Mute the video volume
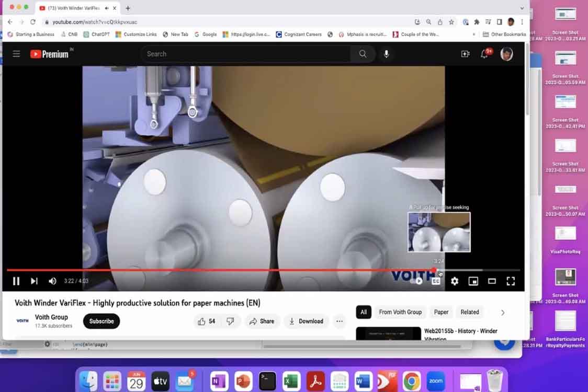This screenshot has height=392, width=588. pyautogui.click(x=52, y=281)
